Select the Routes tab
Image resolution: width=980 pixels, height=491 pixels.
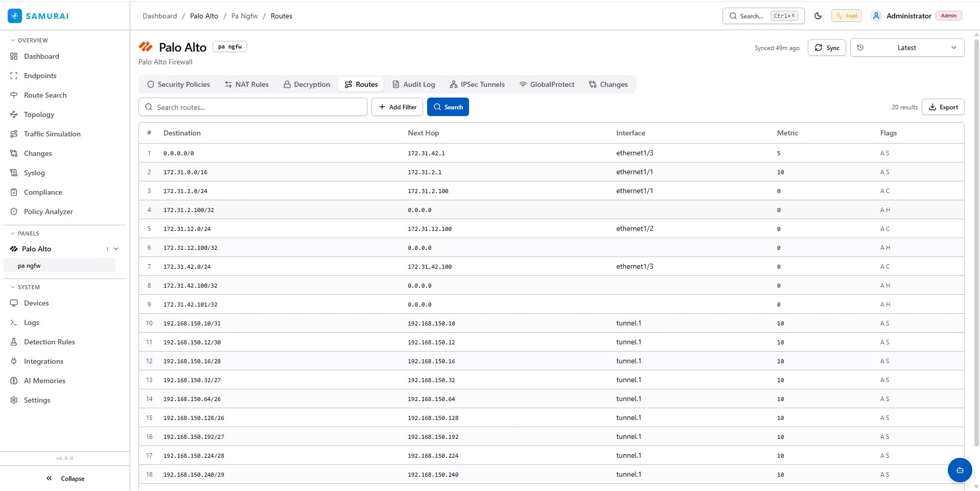tap(361, 84)
